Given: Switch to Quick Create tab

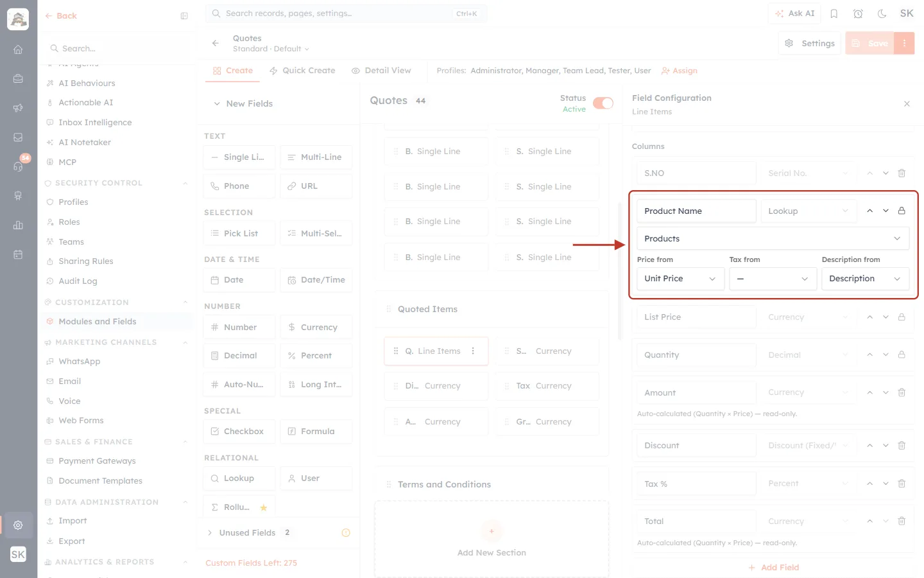Looking at the screenshot, I should pyautogui.click(x=302, y=71).
